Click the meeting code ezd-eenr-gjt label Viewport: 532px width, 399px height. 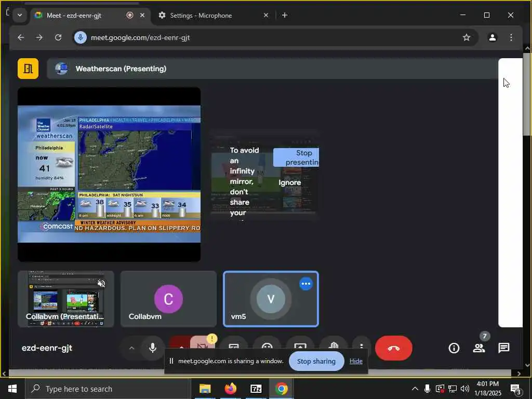(47, 348)
